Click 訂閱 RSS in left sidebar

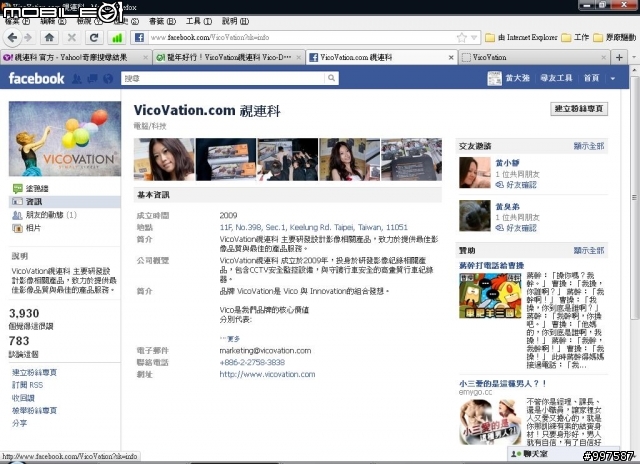click(x=27, y=385)
